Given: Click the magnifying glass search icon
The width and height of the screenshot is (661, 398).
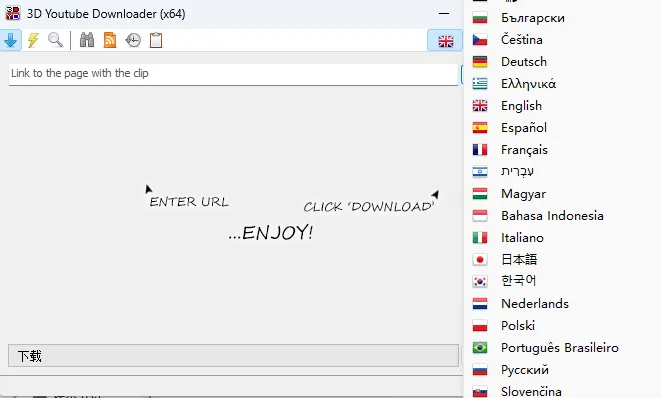Looking at the screenshot, I should click(55, 40).
